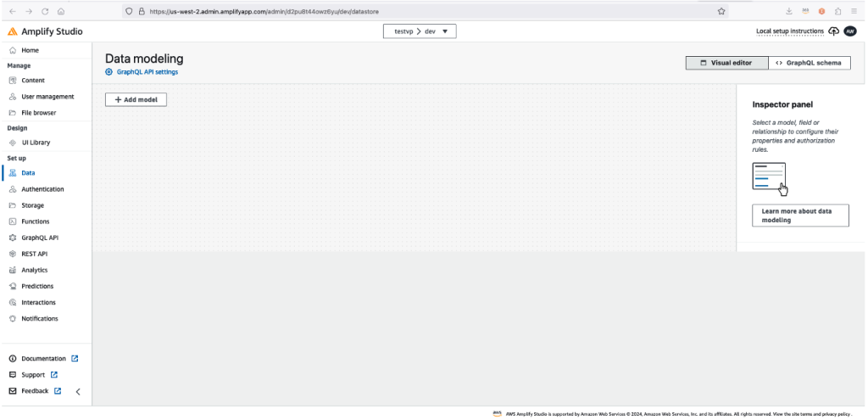The height and width of the screenshot is (420, 868).
Task: Click the User management sidebar icon
Action: point(13,97)
